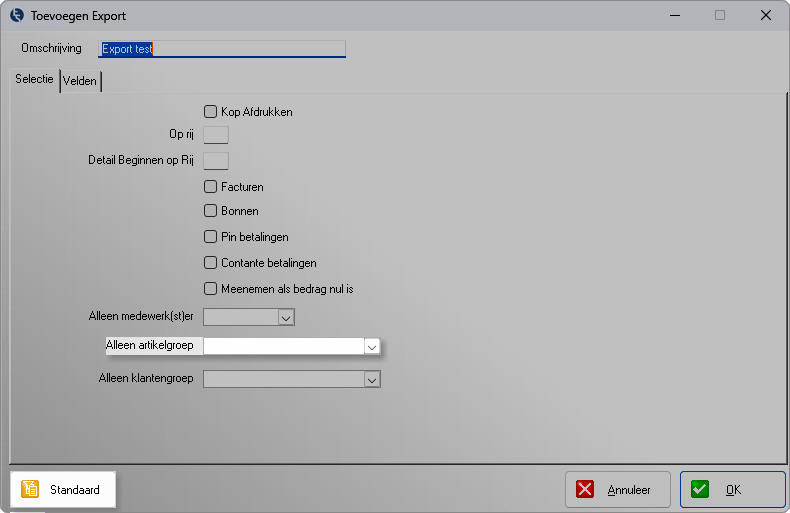Expand the Alleen artikelgroep dropdown arrow
The height and width of the screenshot is (513, 790).
[x=372, y=347]
